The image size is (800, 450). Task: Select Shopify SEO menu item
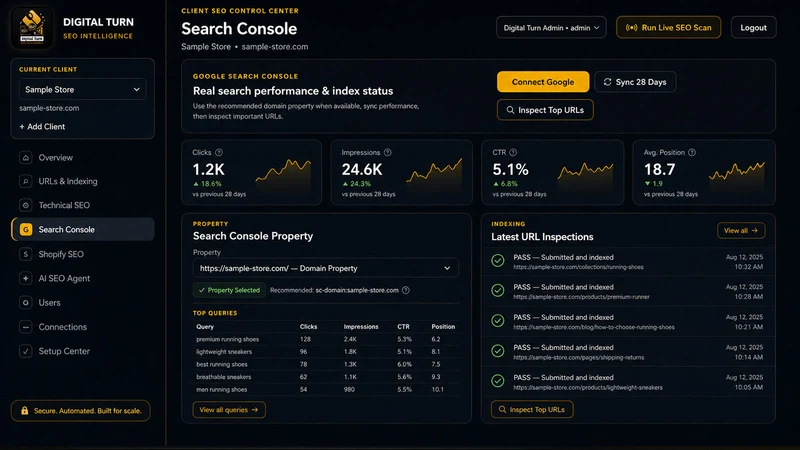coord(83,254)
